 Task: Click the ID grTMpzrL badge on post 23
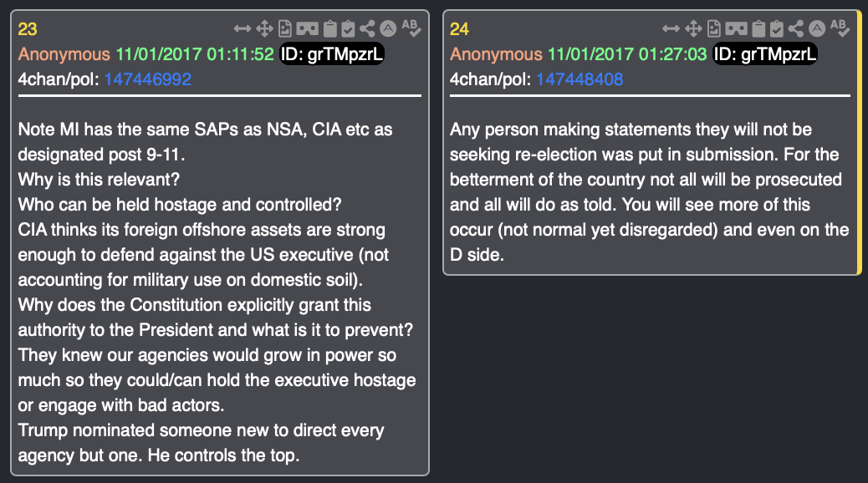click(333, 54)
